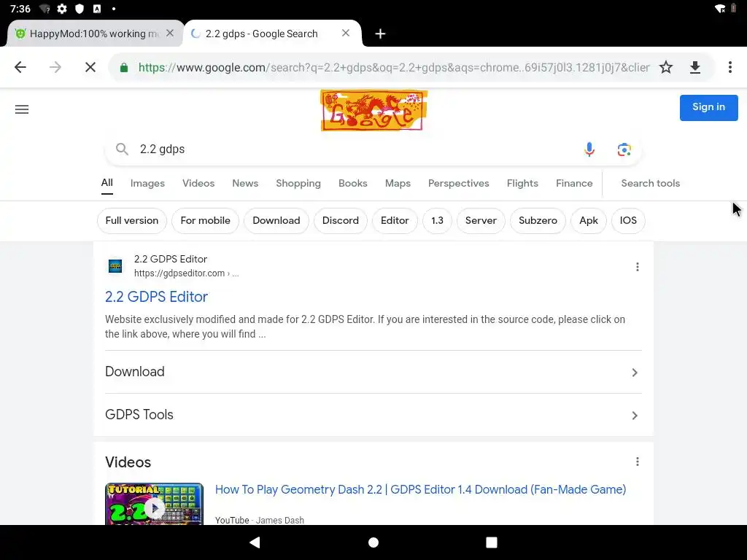The height and width of the screenshot is (560, 747).
Task: Open downloads via the download arrow icon
Action: pos(695,67)
